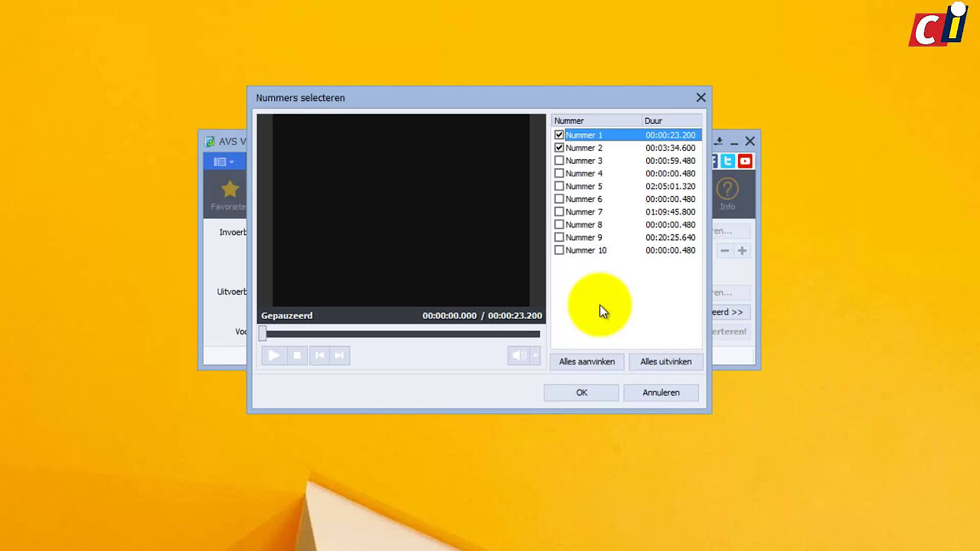The height and width of the screenshot is (551, 980).
Task: Select the Nummer 3 row label
Action: pyautogui.click(x=583, y=161)
